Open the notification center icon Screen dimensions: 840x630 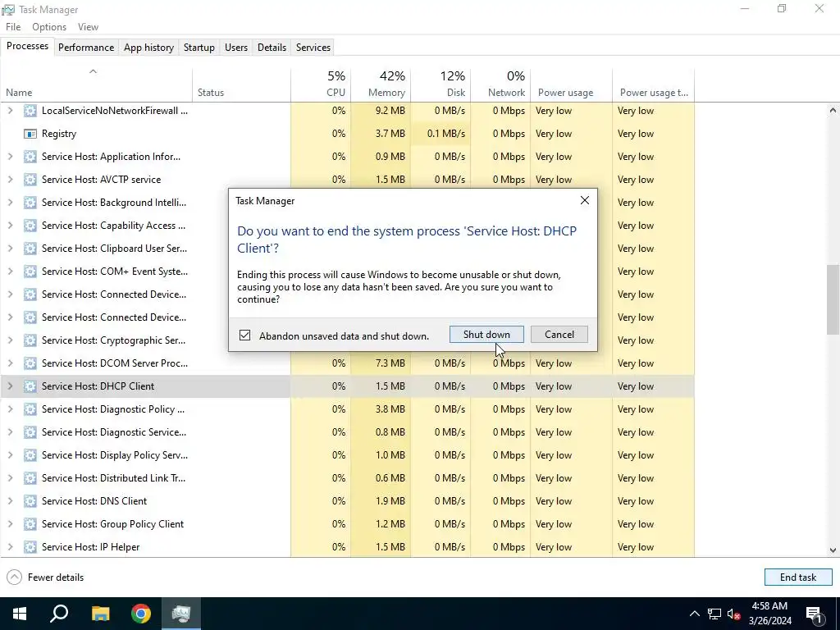[x=815, y=614]
